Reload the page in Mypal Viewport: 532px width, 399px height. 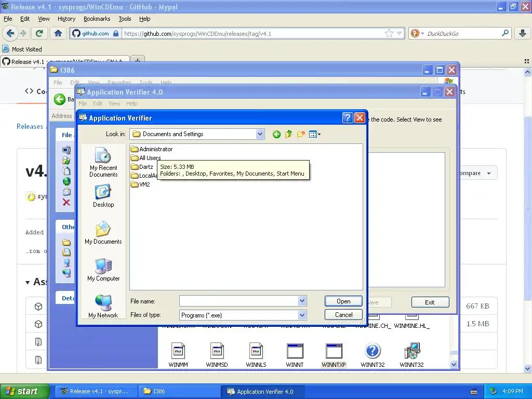[x=39, y=33]
